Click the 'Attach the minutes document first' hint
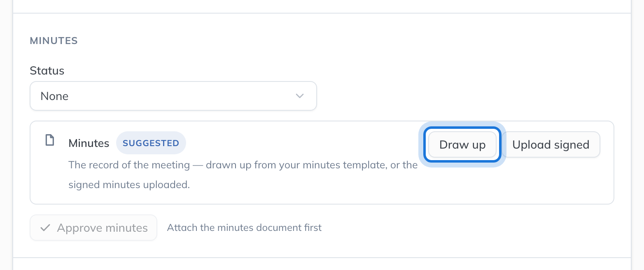Viewport: 644px width, 270px height. click(244, 228)
